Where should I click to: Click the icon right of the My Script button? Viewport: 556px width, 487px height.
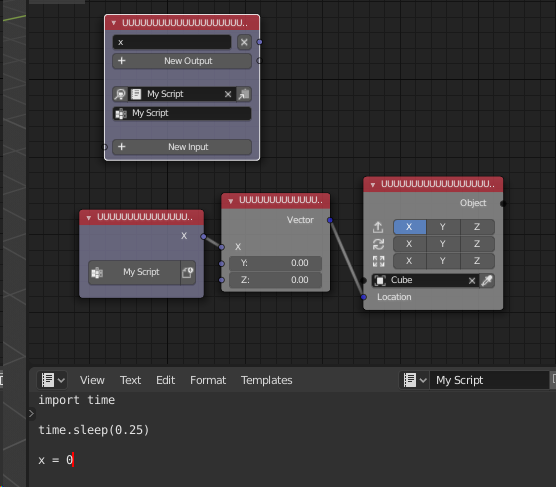click(x=188, y=272)
